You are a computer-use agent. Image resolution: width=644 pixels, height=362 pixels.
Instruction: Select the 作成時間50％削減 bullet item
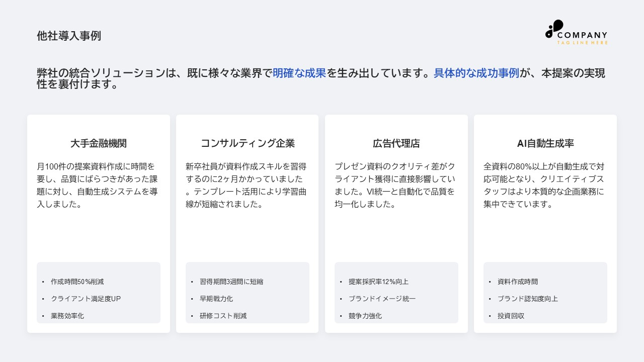tap(77, 282)
